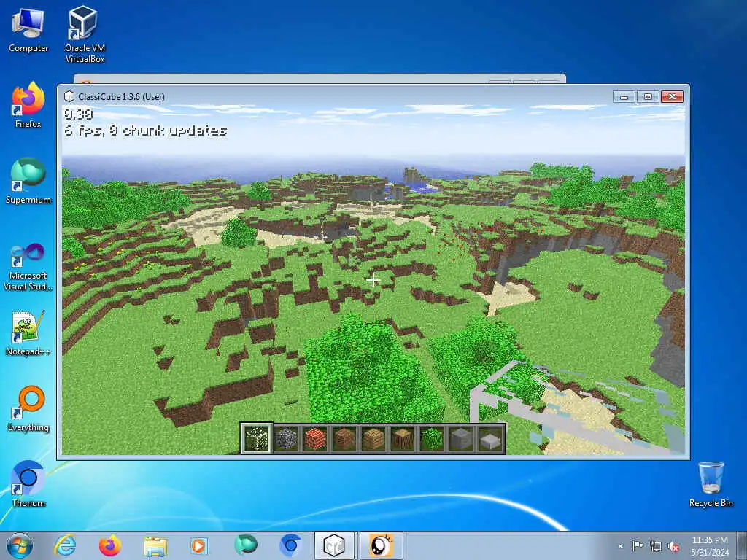
Task: Bring the background window behind ClassiCube forward
Action: (320, 79)
